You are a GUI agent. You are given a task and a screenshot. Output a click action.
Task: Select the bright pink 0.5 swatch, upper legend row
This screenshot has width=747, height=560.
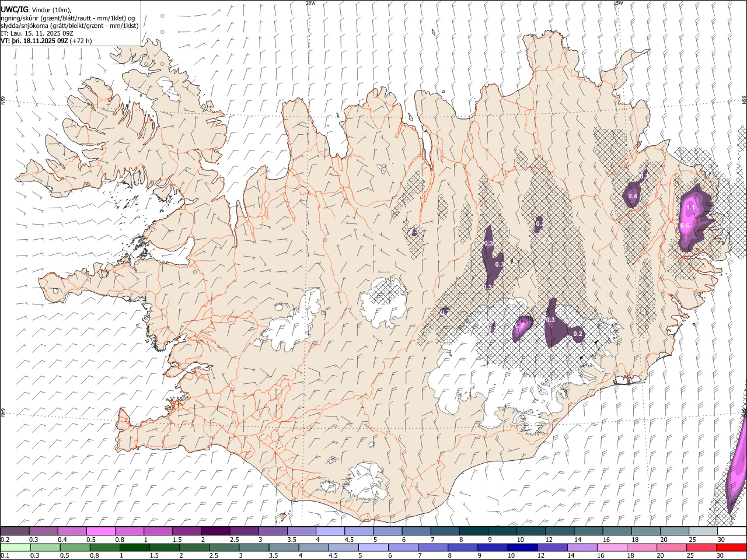pos(101,531)
